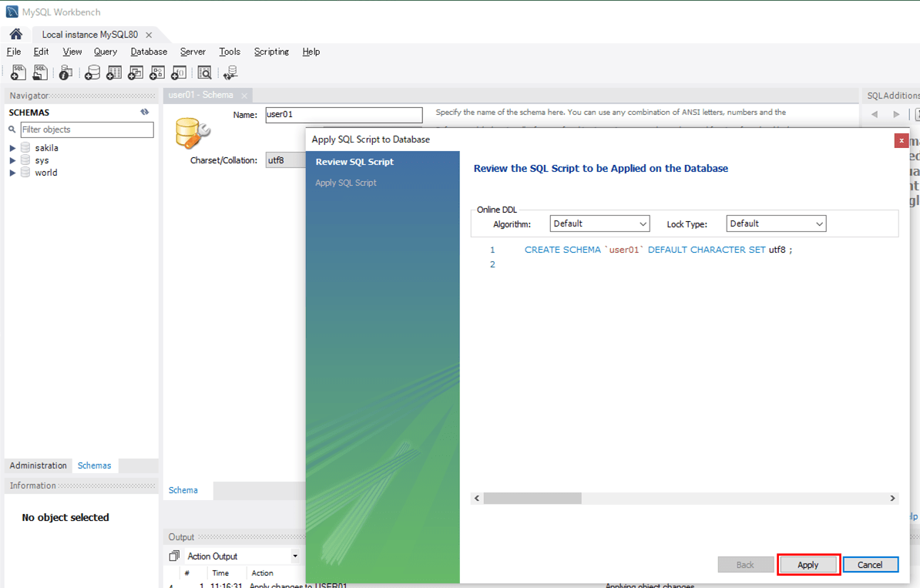Click the open SQL script file icon
This screenshot has width=920, height=588.
pos(40,72)
